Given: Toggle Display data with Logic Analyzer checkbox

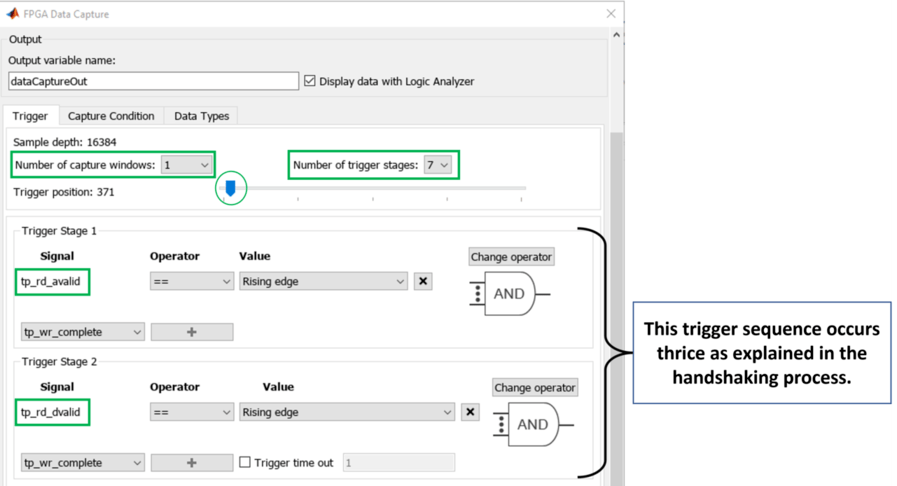Looking at the screenshot, I should tap(310, 82).
